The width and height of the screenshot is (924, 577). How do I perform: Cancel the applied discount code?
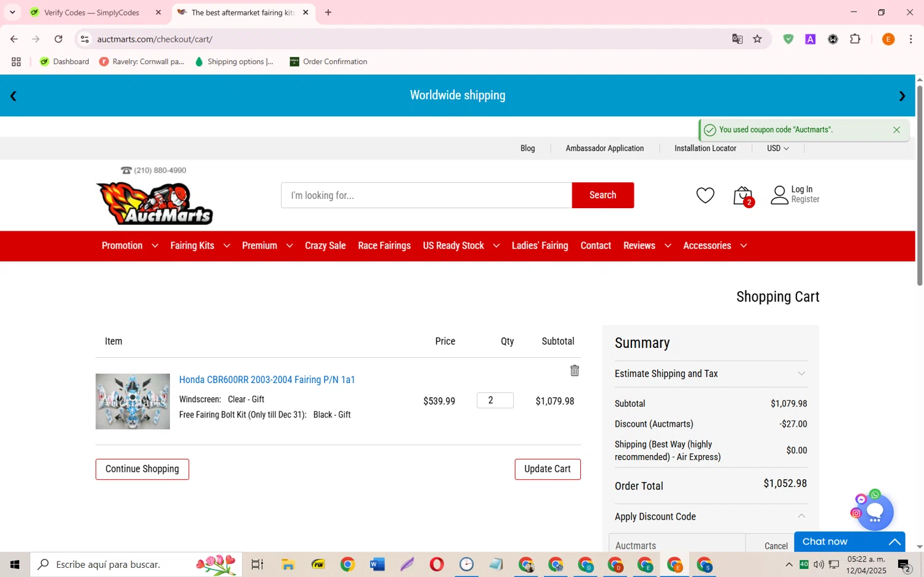pos(776,546)
